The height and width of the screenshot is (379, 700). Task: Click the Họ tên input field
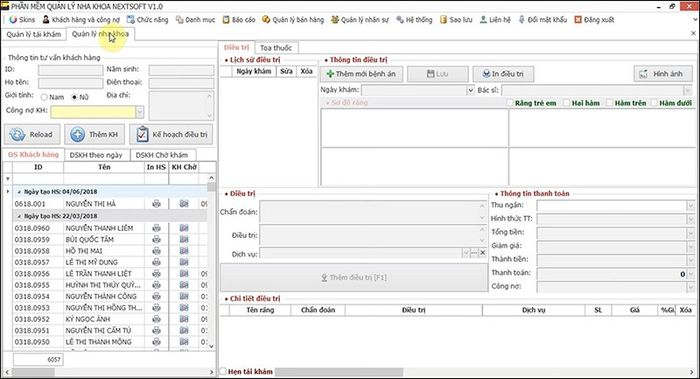point(71,83)
